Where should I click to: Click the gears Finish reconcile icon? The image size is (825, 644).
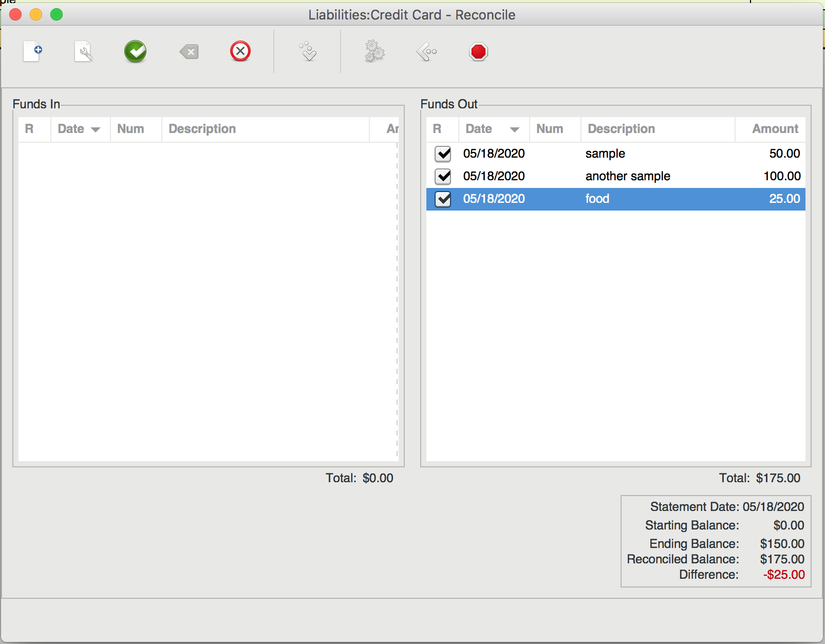point(374,51)
